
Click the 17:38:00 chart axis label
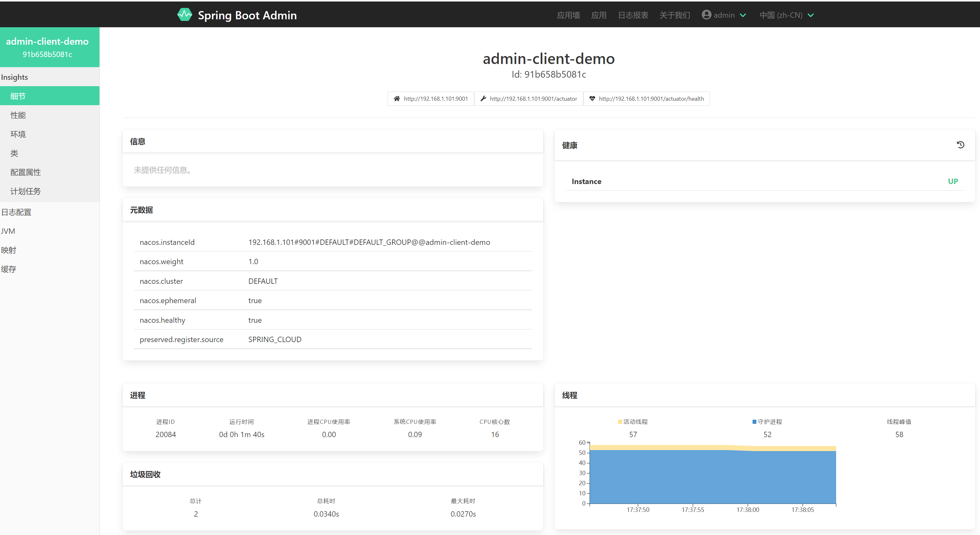748,510
